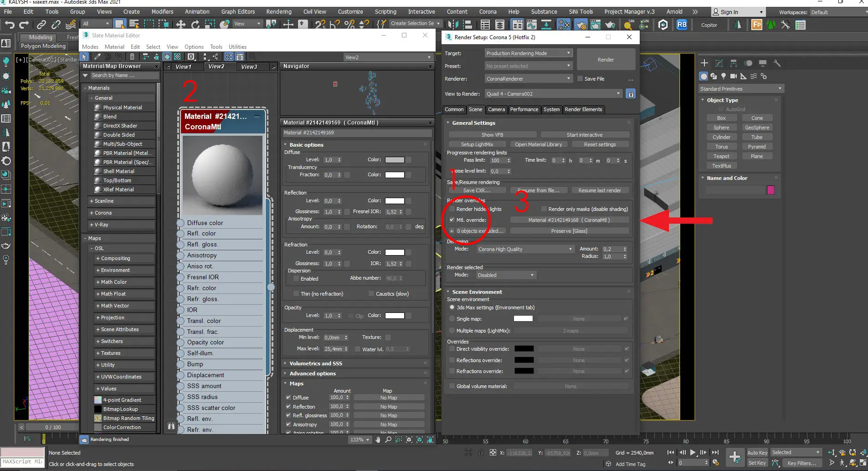Click the object color swatch in Name and Color

pos(770,190)
